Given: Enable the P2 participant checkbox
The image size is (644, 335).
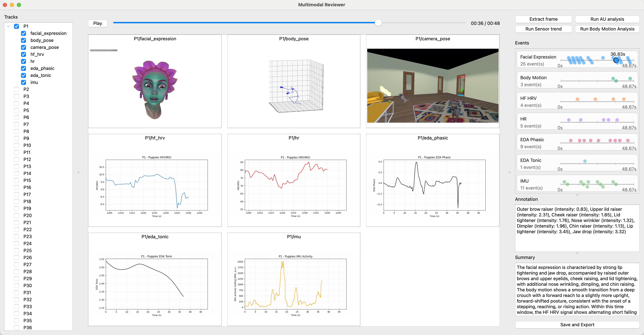Looking at the screenshot, I should pyautogui.click(x=16, y=89).
